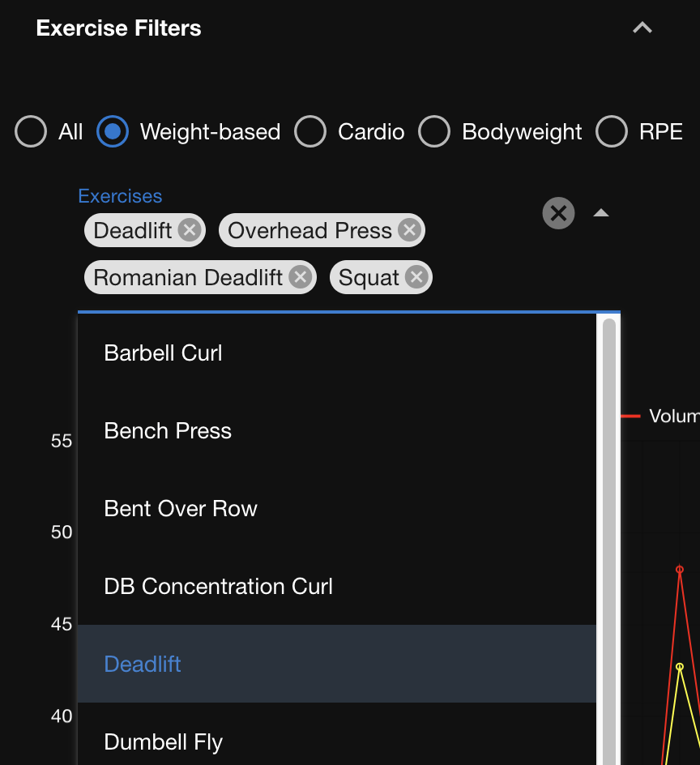Click the highlighted Deadlift option
The width and height of the screenshot is (700, 765).
[x=143, y=665]
